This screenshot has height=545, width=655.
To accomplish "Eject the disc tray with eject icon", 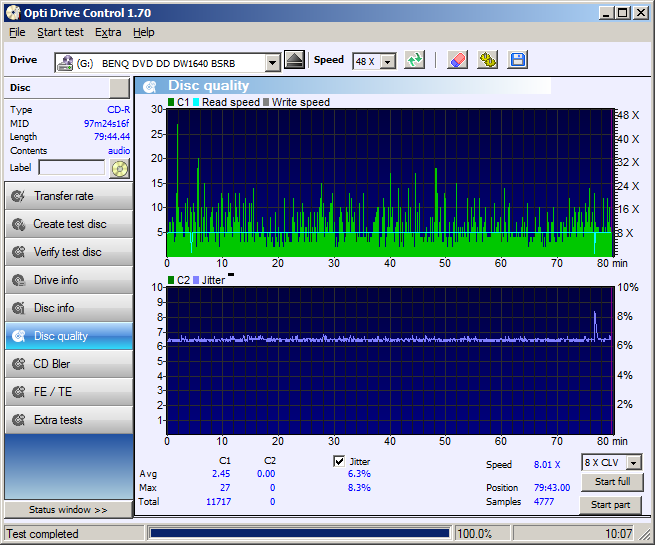I will tap(294, 60).
